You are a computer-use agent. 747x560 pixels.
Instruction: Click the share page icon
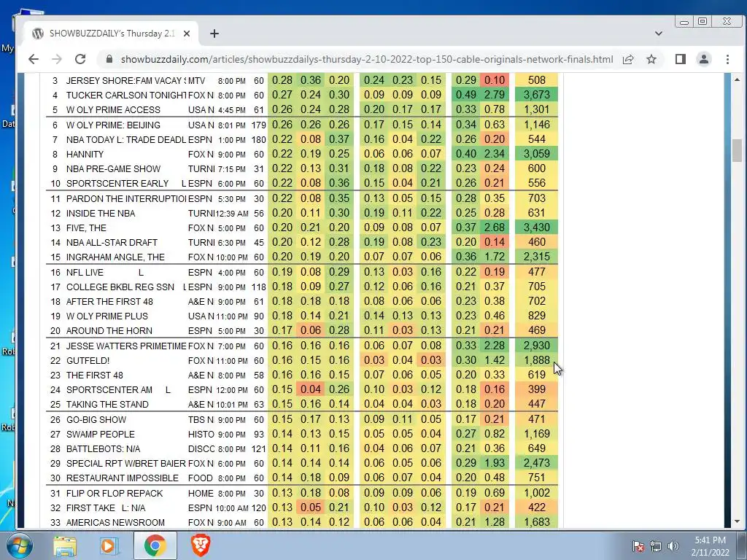(x=628, y=59)
